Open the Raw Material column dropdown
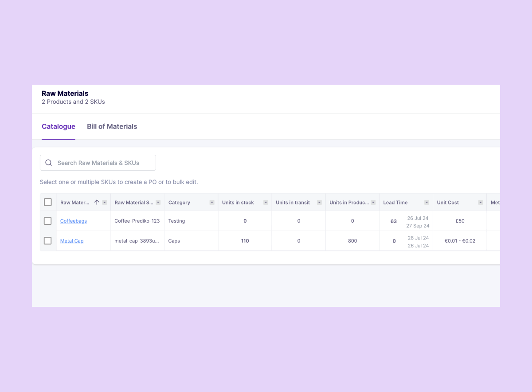The width and height of the screenshot is (532, 392). tap(104, 202)
